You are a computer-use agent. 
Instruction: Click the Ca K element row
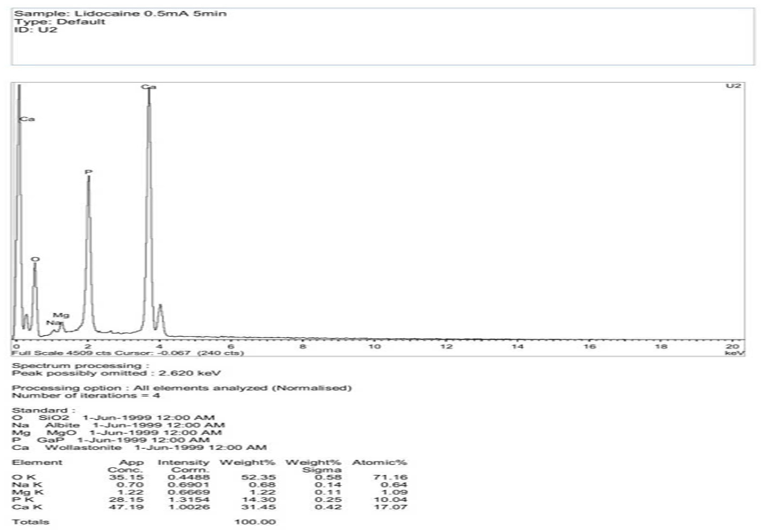coord(27,507)
